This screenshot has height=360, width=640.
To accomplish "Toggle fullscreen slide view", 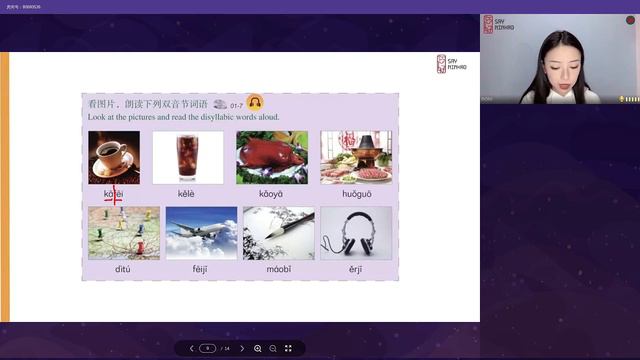I will click(288, 348).
